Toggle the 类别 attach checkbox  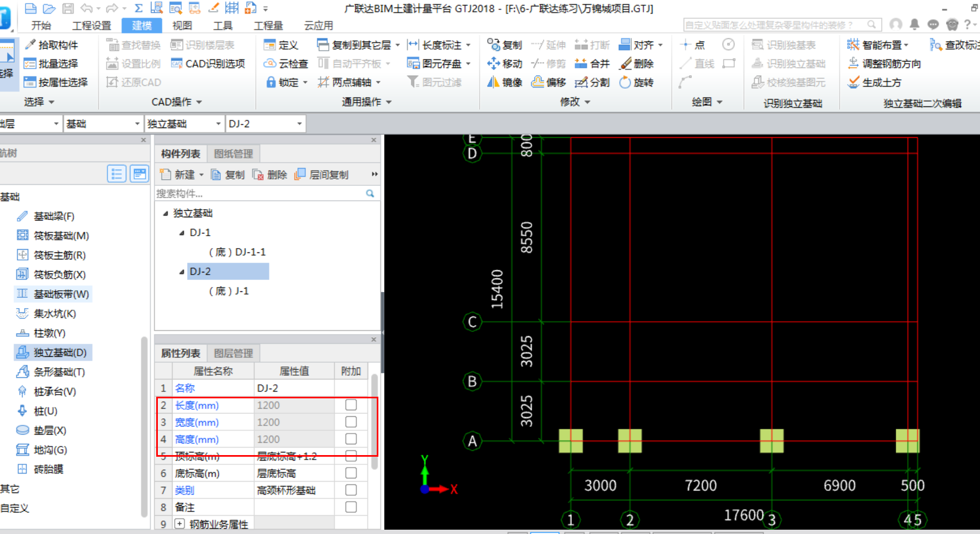point(351,490)
